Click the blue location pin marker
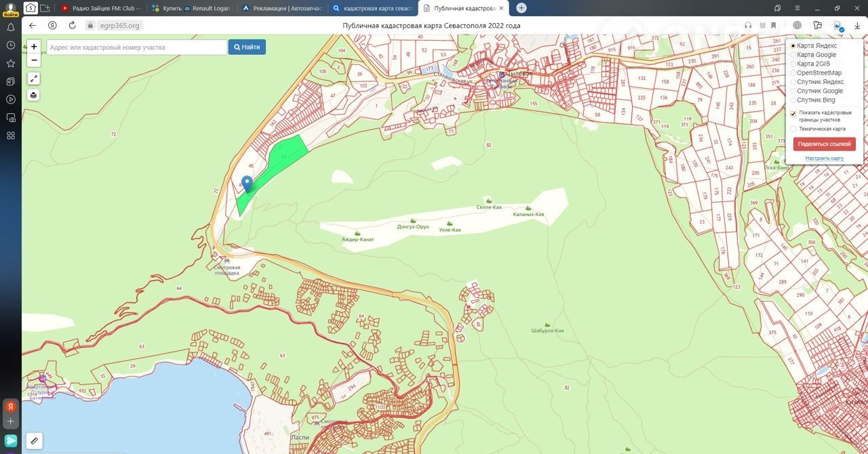The image size is (868, 454). point(248,184)
